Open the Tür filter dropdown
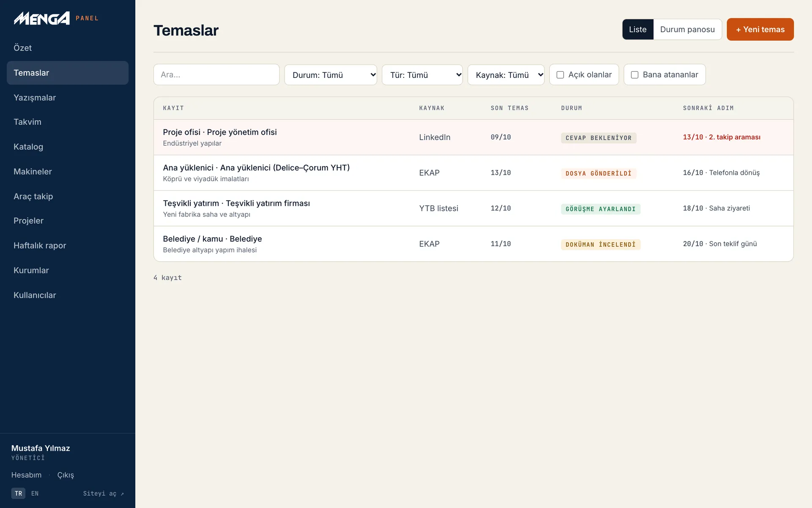The height and width of the screenshot is (508, 812). point(422,75)
